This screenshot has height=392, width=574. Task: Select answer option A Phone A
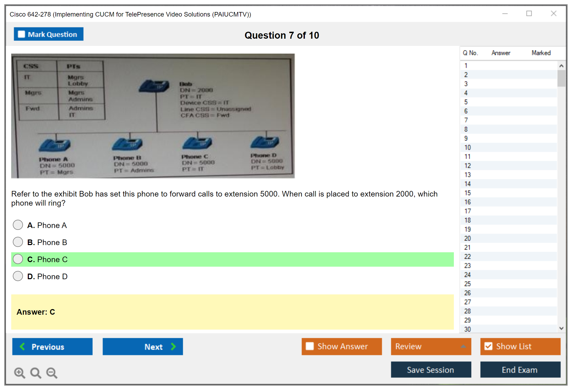click(18, 225)
